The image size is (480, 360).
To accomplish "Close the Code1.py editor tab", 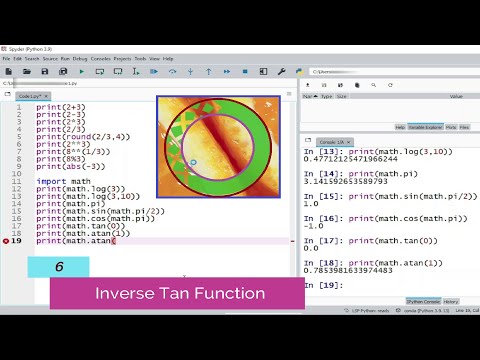I will point(46,96).
